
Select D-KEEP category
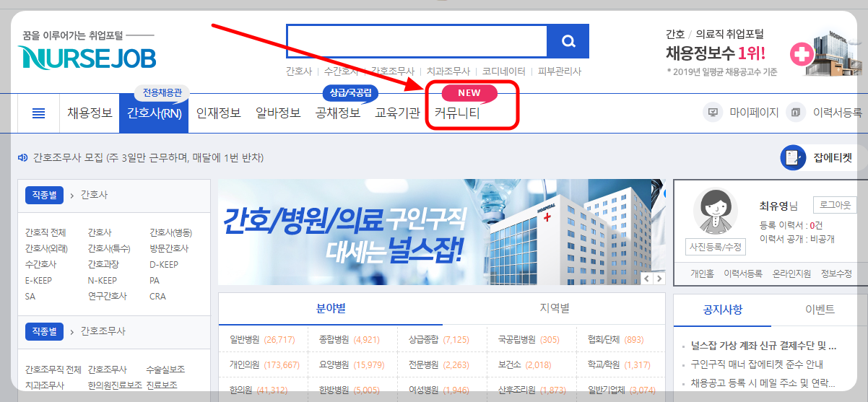point(164,264)
